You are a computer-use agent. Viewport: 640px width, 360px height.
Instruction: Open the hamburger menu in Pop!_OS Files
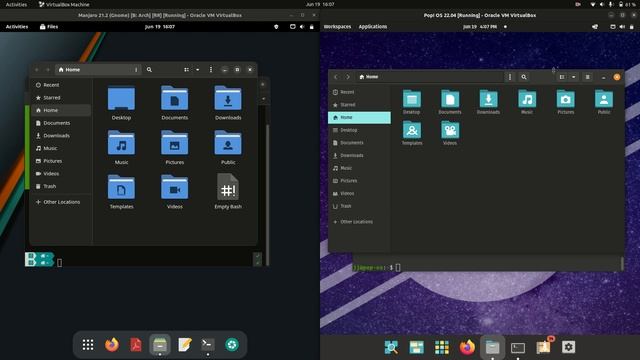tap(587, 77)
